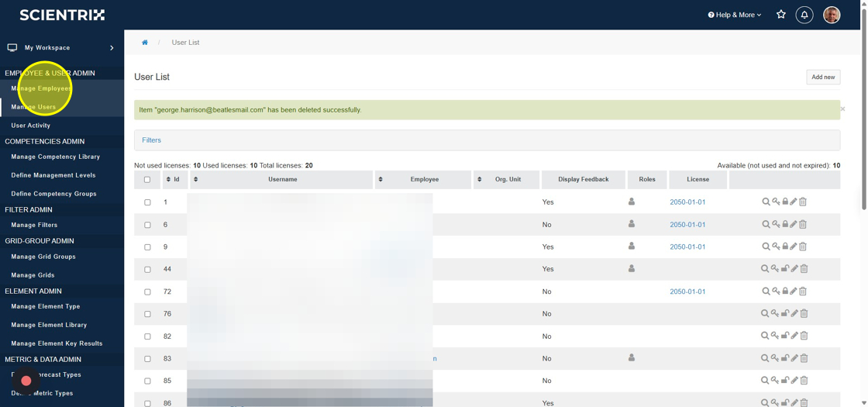Image resolution: width=868 pixels, height=407 pixels.
Task: Check the row checkbox for user Id 82
Action: [x=147, y=336]
